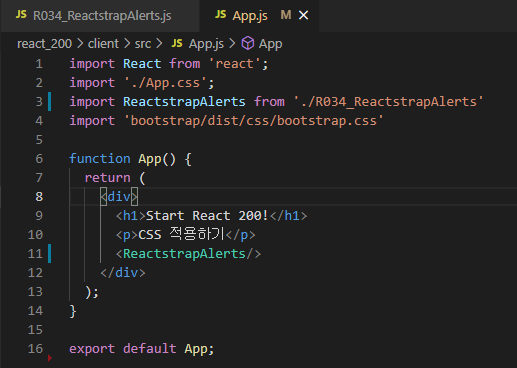Switch to the R034_ReactstrapAlerts.js tab
This screenshot has width=517, height=368.
tap(100, 16)
